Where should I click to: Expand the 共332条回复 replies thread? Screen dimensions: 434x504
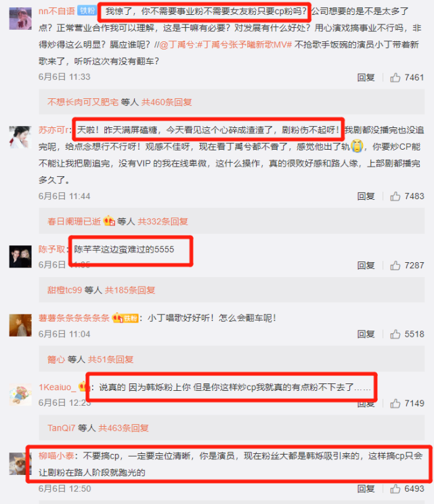coord(163,222)
